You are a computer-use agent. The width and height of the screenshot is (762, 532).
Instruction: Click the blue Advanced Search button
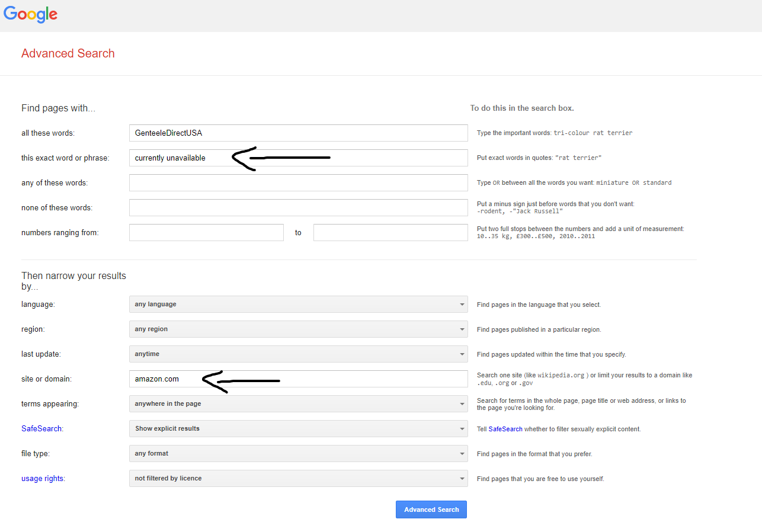pyautogui.click(x=431, y=509)
